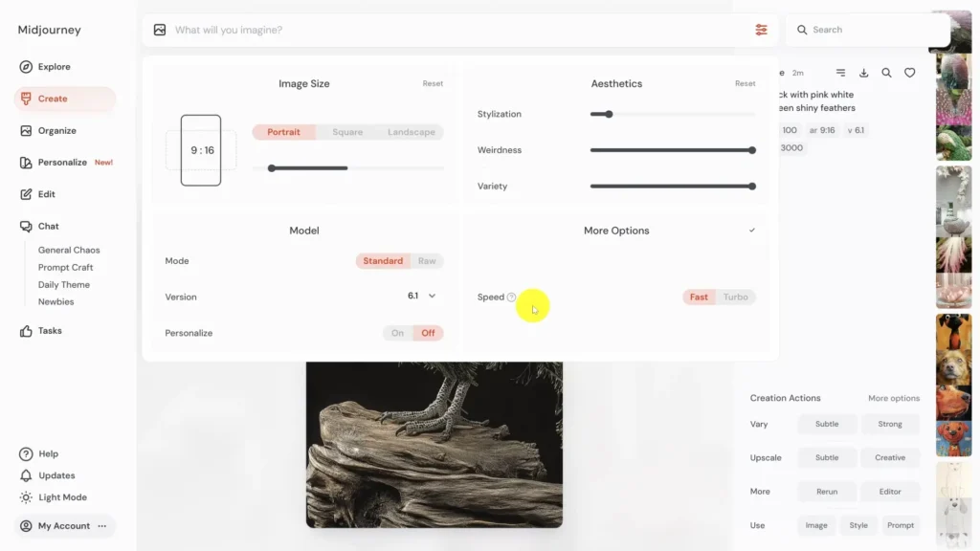This screenshot has width=980, height=551.
Task: Collapse the More Options section chevron
Action: (752, 231)
